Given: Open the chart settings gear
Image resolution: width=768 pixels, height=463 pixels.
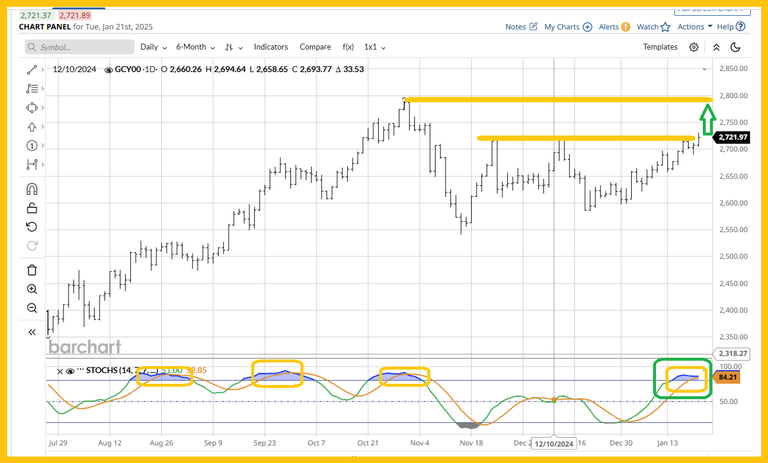Looking at the screenshot, I should pos(694,47).
